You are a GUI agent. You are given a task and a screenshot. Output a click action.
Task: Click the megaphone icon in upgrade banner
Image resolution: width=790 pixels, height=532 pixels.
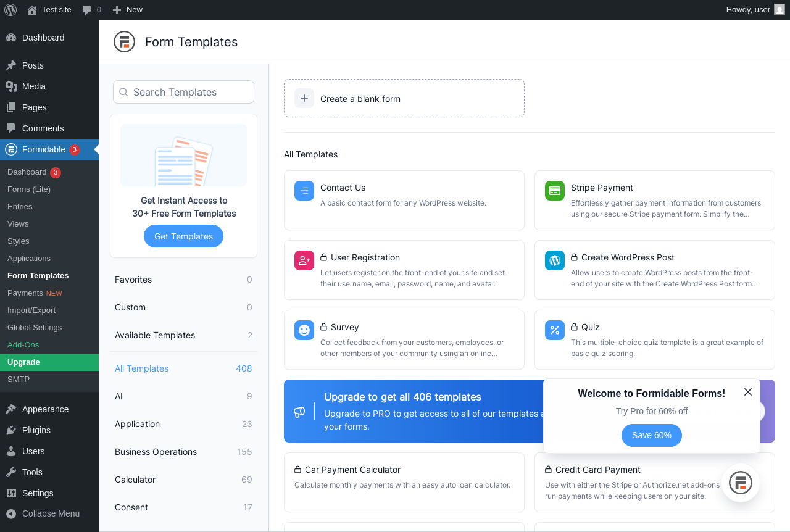(x=299, y=412)
